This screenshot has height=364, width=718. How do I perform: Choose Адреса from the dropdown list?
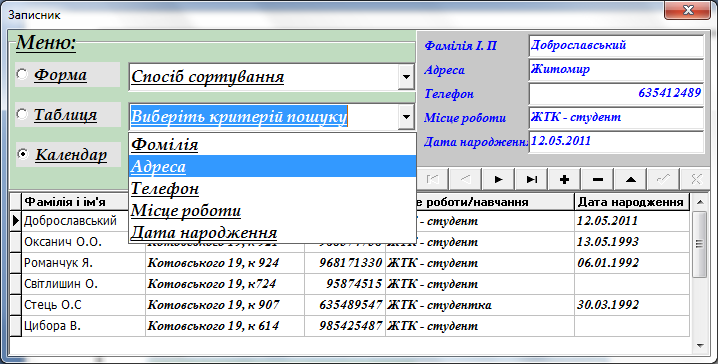[x=272, y=166]
